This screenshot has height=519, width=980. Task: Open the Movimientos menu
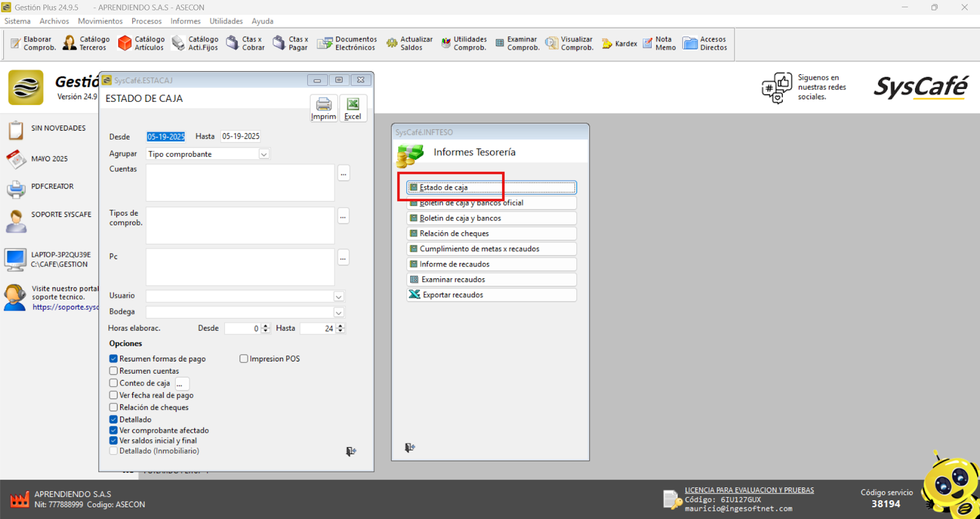tap(100, 21)
